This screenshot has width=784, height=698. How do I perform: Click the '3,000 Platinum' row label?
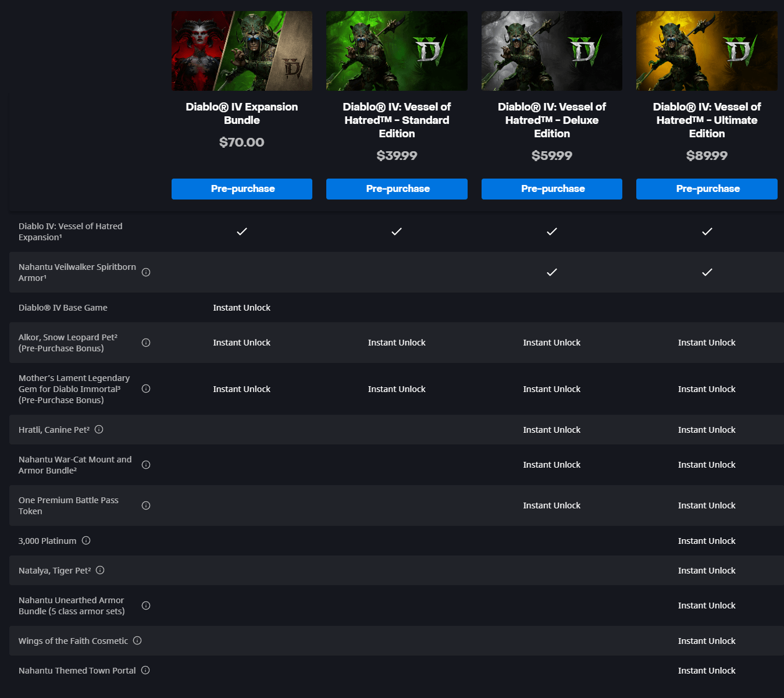point(47,541)
